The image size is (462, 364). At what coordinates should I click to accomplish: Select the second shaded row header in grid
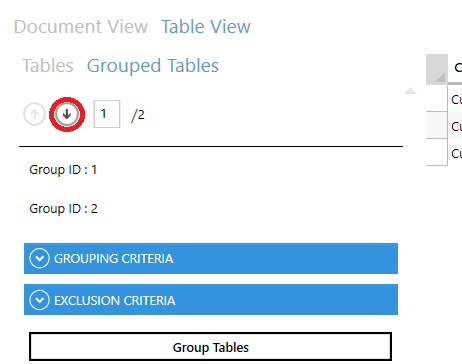pos(437,125)
